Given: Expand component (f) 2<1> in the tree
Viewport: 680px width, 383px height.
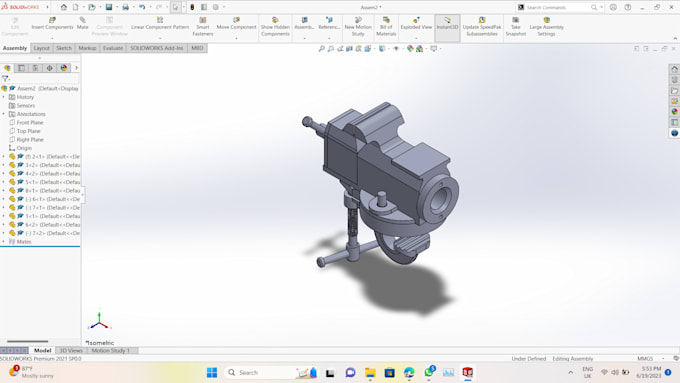Looking at the screenshot, I should tap(4, 157).
